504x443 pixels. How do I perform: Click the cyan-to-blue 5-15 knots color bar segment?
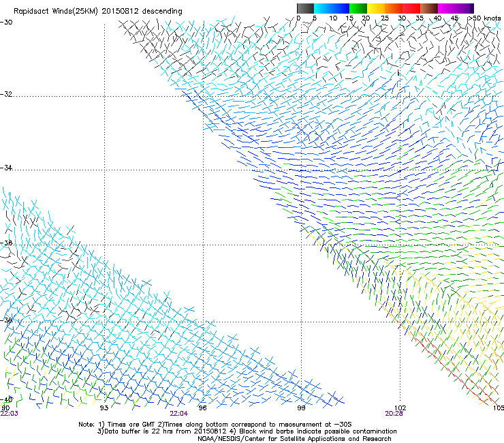(x=332, y=8)
